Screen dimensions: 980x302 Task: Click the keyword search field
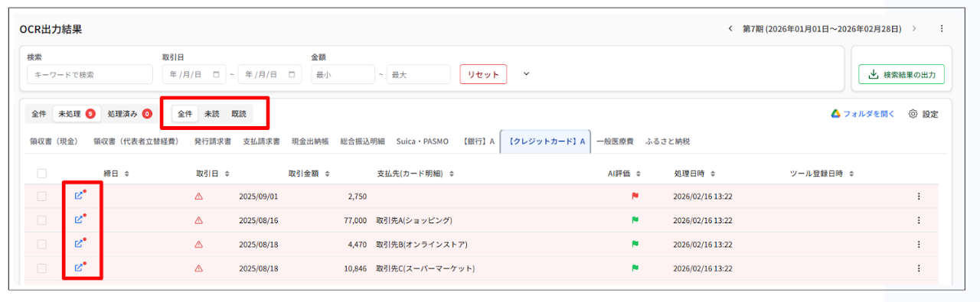[x=90, y=74]
